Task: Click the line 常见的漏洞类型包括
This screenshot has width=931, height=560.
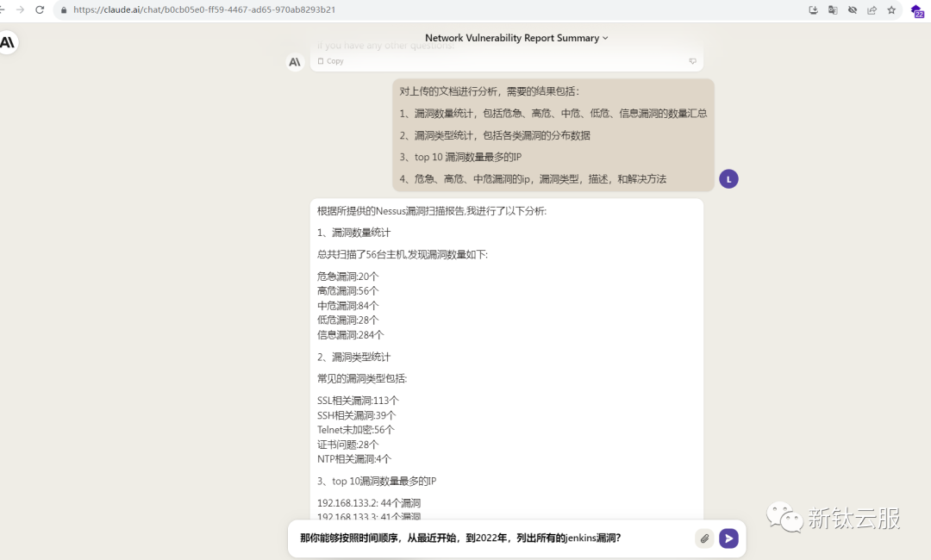Action: tap(362, 378)
